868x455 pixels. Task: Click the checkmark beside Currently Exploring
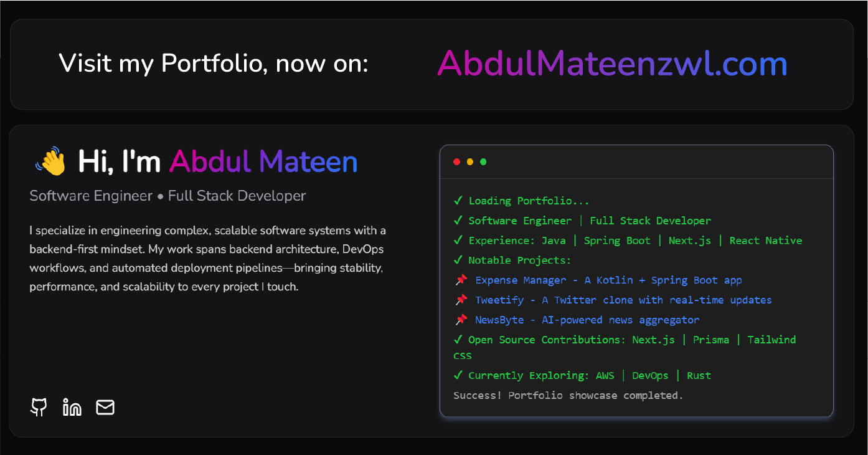tap(457, 375)
